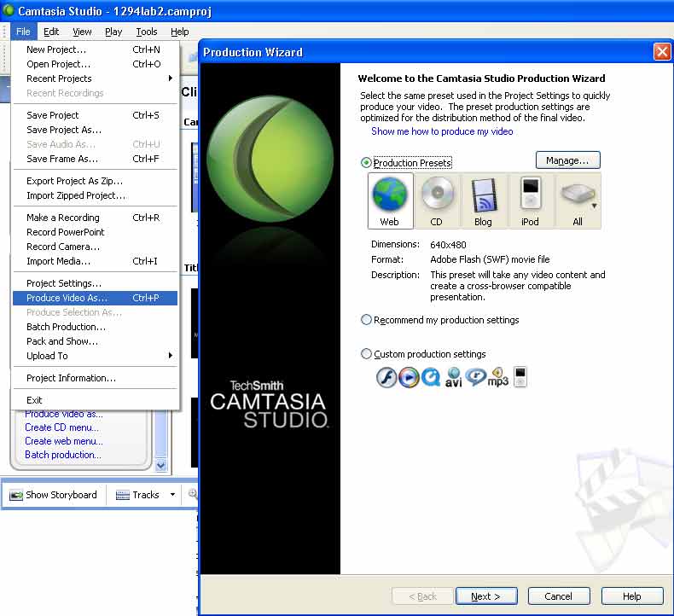
Task: Click the Next button in wizard
Action: tap(486, 596)
